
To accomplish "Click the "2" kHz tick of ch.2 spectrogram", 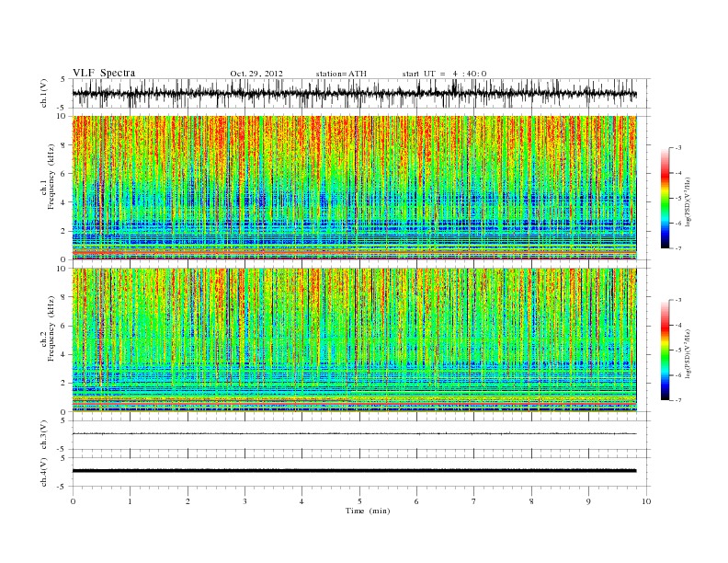I will point(64,383).
